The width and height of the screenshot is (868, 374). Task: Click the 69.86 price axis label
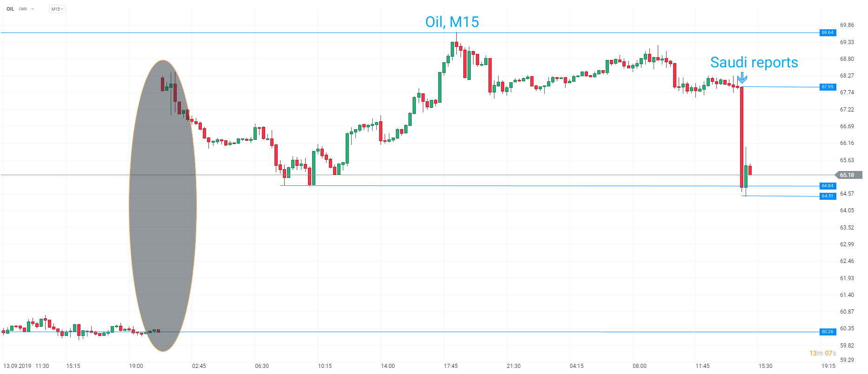tap(847, 25)
